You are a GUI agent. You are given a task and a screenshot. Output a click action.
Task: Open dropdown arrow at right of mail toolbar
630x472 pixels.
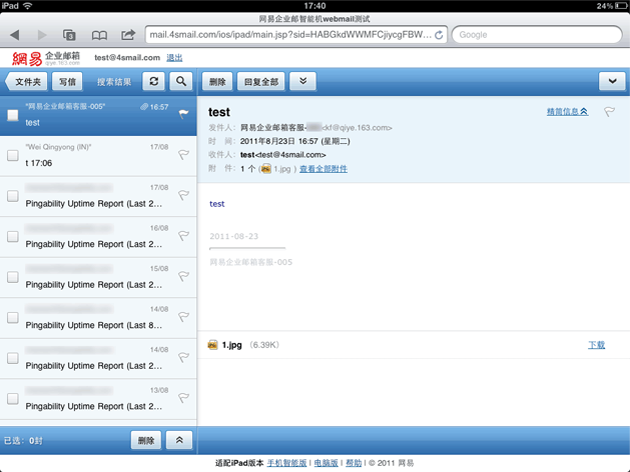pos(612,82)
